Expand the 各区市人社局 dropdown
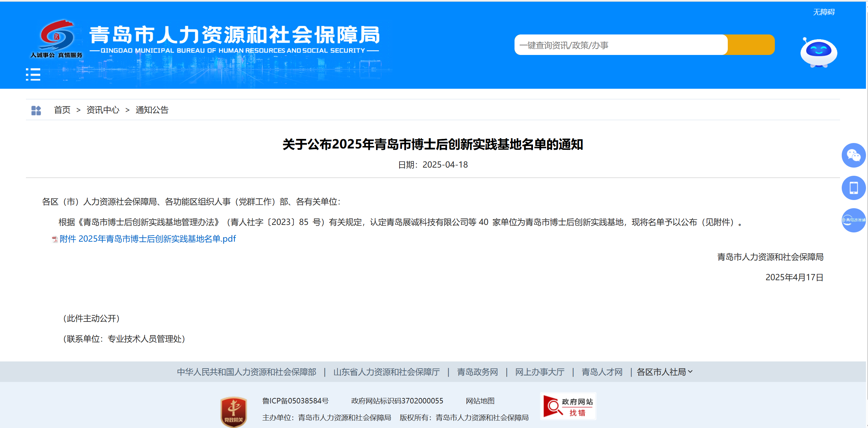868x428 pixels. 664,372
